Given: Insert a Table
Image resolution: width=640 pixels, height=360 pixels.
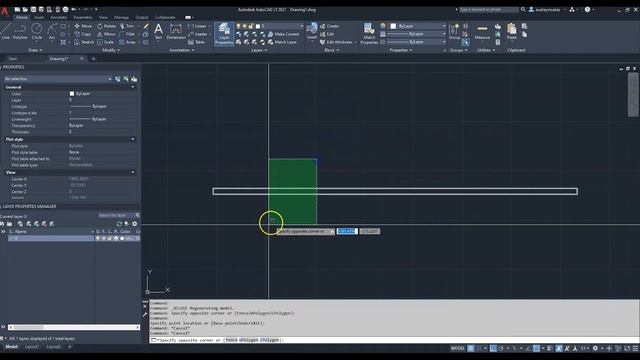Looking at the screenshot, I should pyautogui.click(x=196, y=42).
